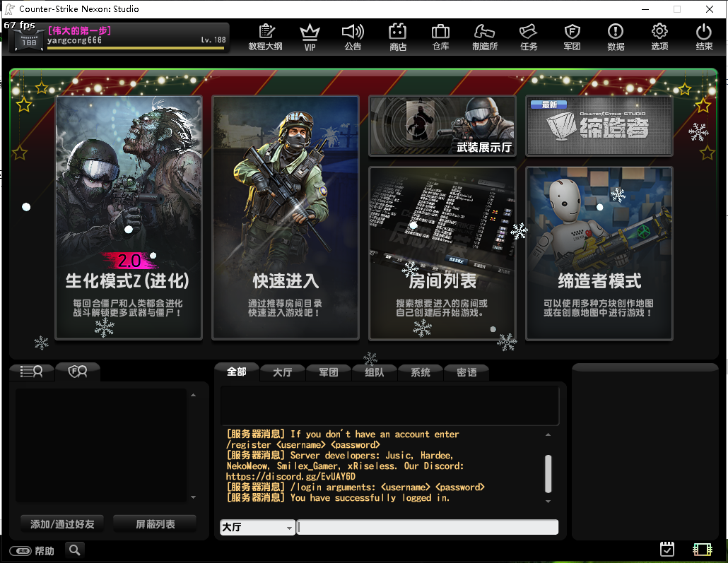Open the 武装展示厅 weapon showroom banner
This screenshot has width=728, height=563.
[x=442, y=126]
